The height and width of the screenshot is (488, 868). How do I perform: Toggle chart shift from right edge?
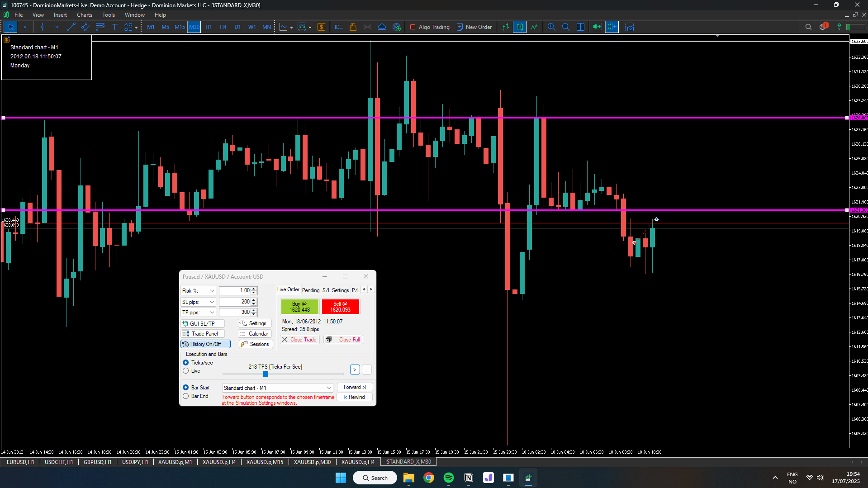pyautogui.click(x=612, y=27)
